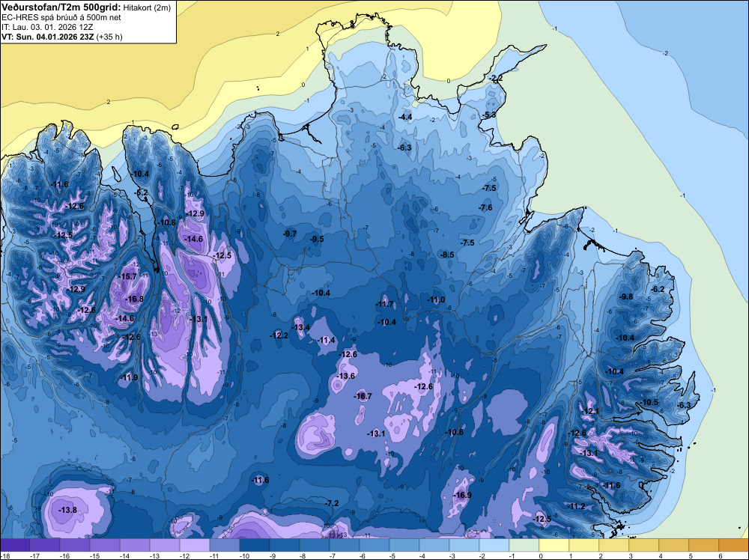Pick the legend swatch between -10 and -9
749x560 pixels.
point(255,545)
